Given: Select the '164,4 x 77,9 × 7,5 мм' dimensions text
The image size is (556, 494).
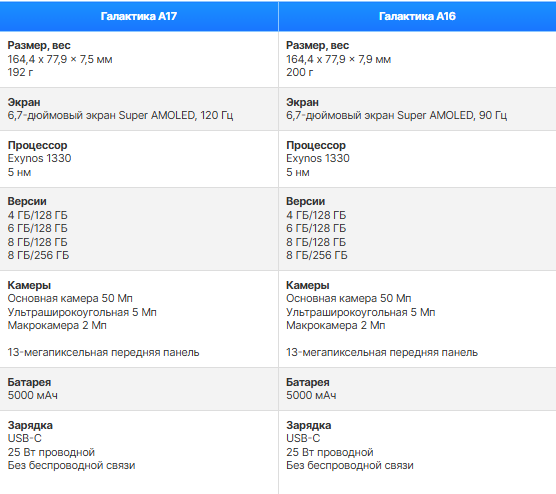Looking at the screenshot, I should (60, 59).
